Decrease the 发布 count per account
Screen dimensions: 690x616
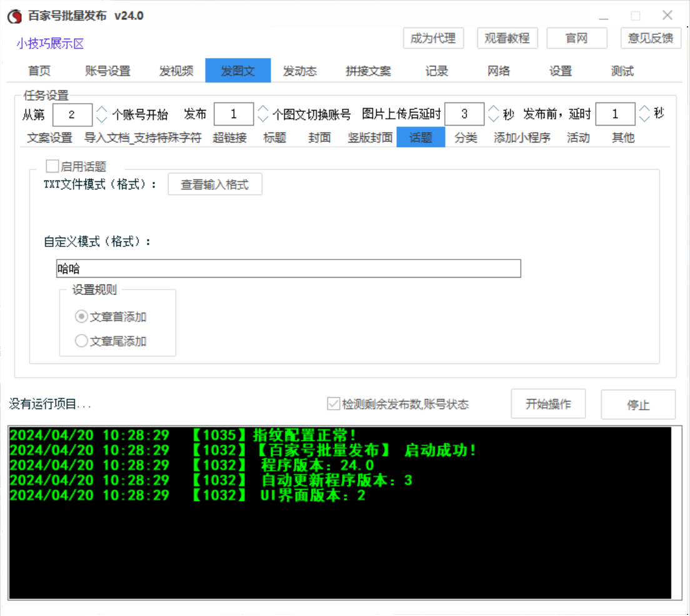[x=263, y=119]
